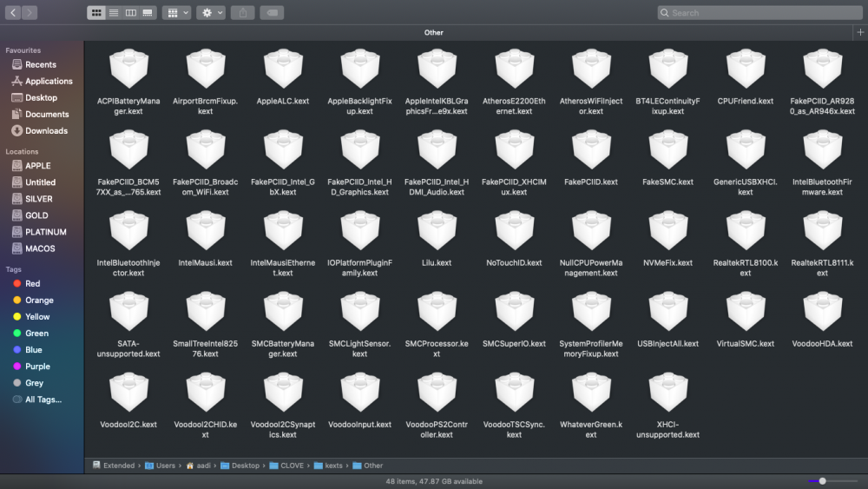Select the FakePCIID.kext icon
868x489 pixels.
(591, 149)
